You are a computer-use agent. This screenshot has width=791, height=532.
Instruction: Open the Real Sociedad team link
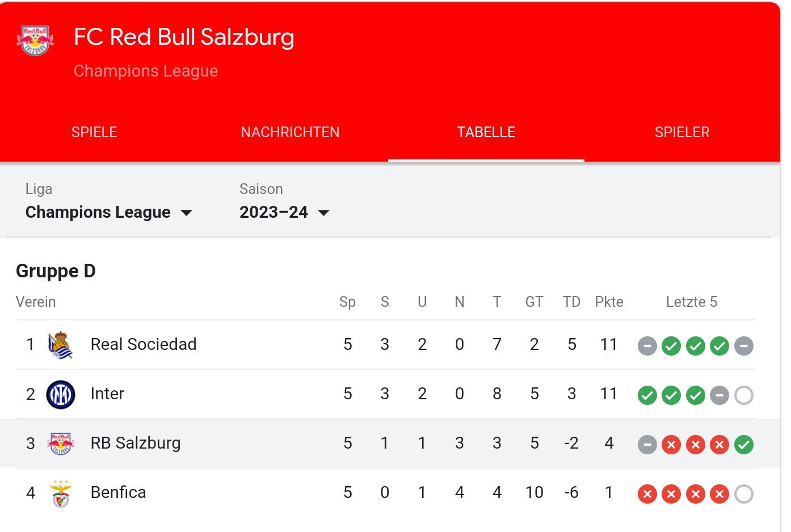[x=144, y=344]
